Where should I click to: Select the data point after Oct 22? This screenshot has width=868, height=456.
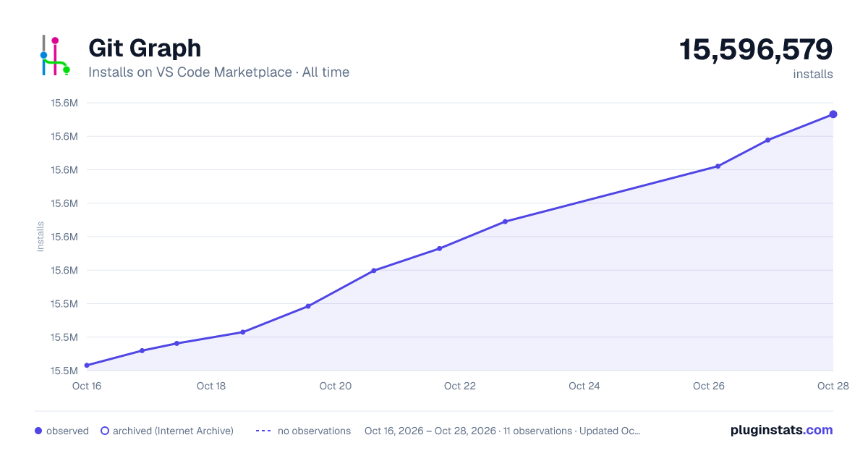pyautogui.click(x=505, y=221)
